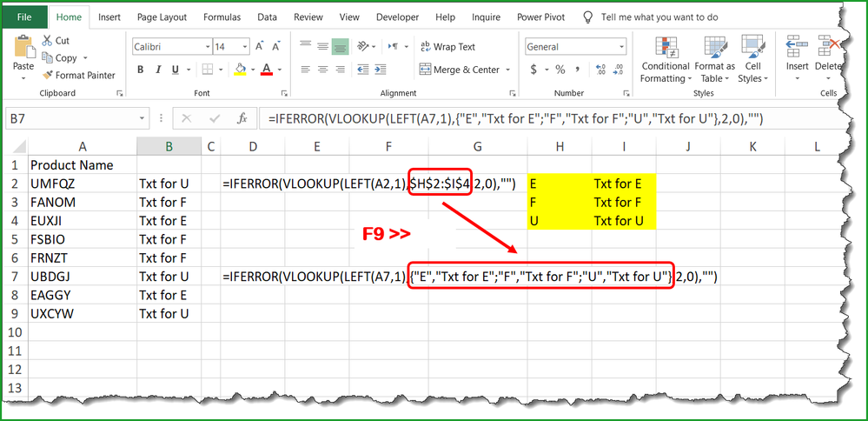The width and height of the screenshot is (868, 421).
Task: Toggle Underline formatting
Action: click(x=175, y=70)
